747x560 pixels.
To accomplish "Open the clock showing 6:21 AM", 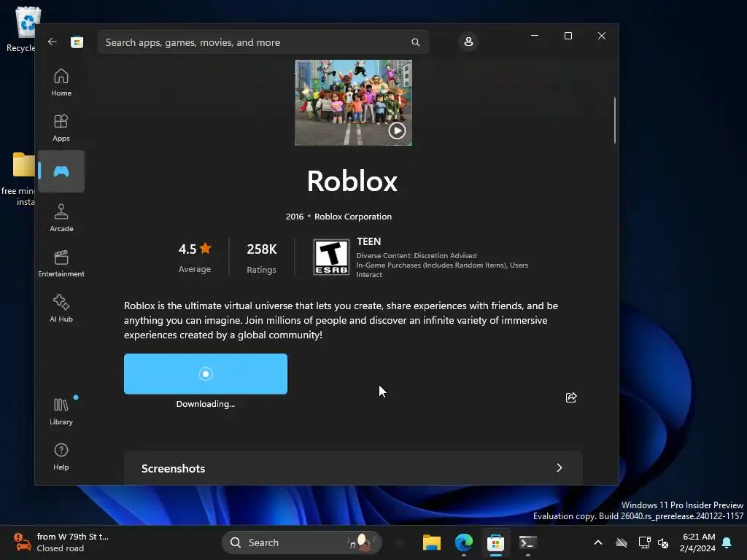I will (x=698, y=542).
